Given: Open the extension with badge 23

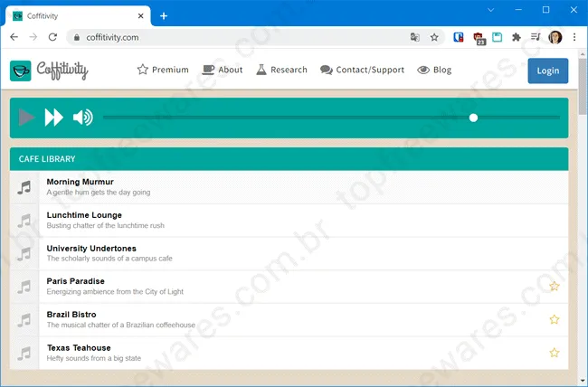Looking at the screenshot, I should point(479,38).
